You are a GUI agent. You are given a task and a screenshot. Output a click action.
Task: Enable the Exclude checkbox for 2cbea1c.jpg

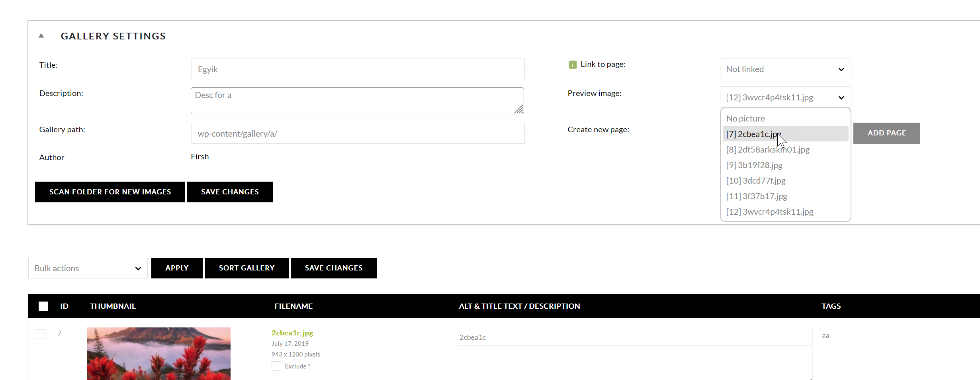[276, 366]
